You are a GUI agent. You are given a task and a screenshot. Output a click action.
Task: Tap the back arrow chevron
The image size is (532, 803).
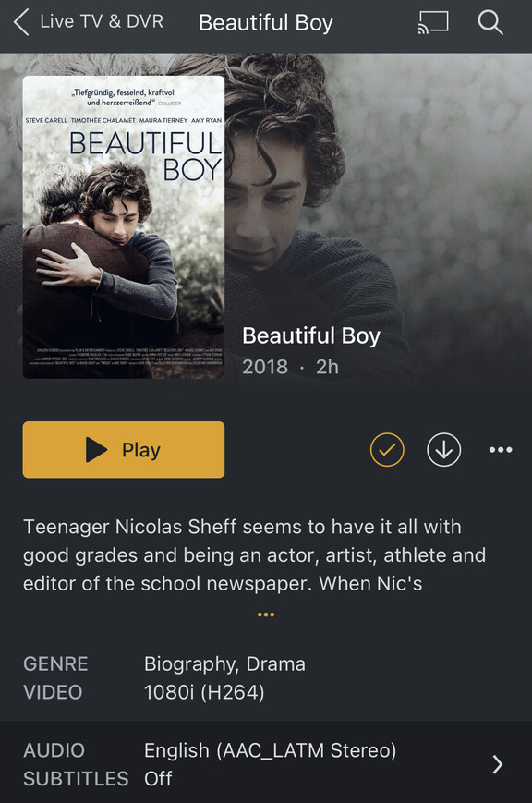coord(21,22)
